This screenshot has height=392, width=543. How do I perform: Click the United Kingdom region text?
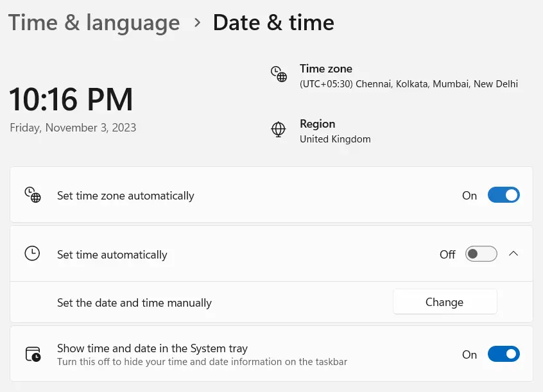[335, 139]
